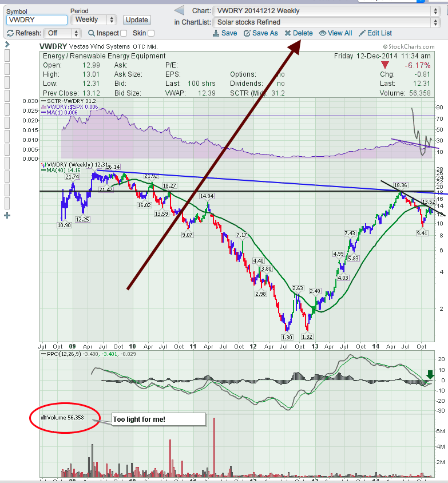448x483 pixels.
Task: Go to previous chart with left arrow
Action: click(x=179, y=11)
